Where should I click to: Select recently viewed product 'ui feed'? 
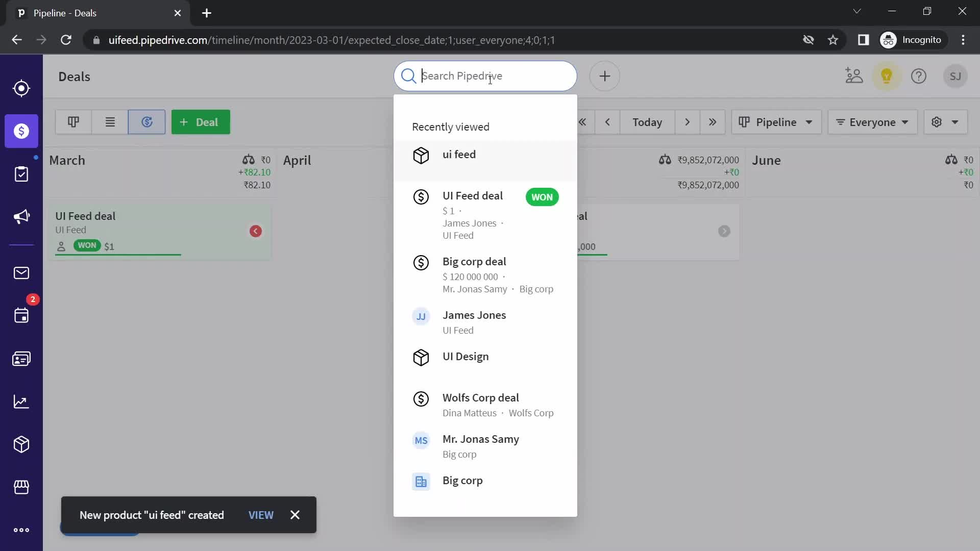[485, 160]
